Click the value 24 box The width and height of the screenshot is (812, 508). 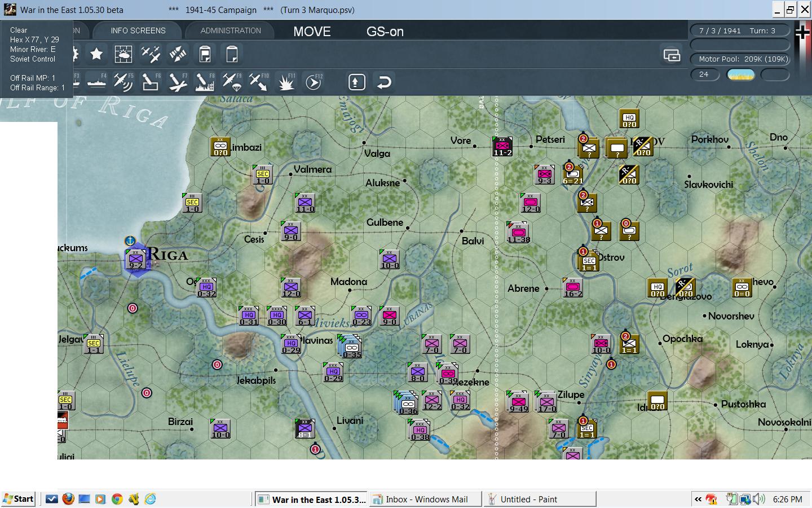705,75
